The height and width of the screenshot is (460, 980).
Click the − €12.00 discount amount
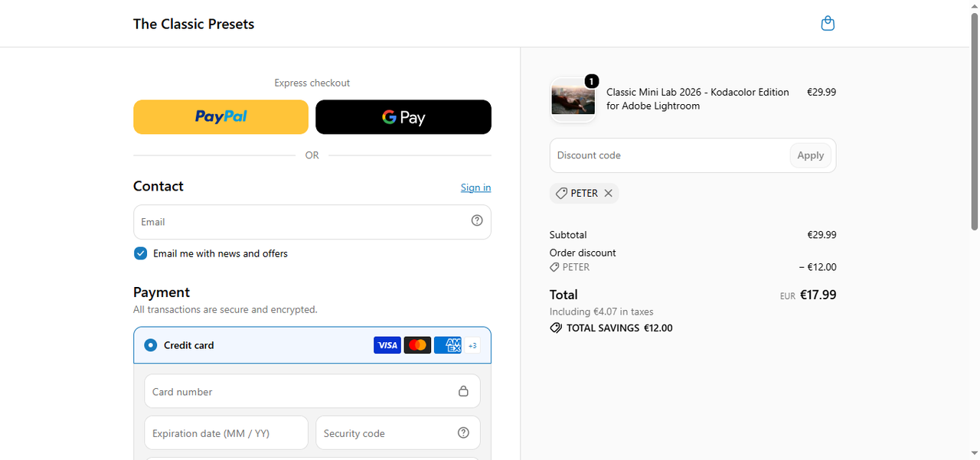[818, 267]
